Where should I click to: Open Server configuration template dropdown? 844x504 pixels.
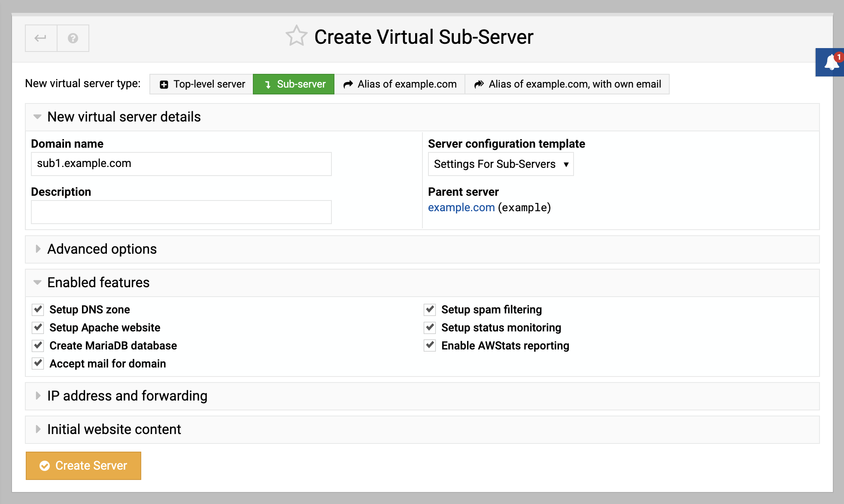tap(501, 164)
